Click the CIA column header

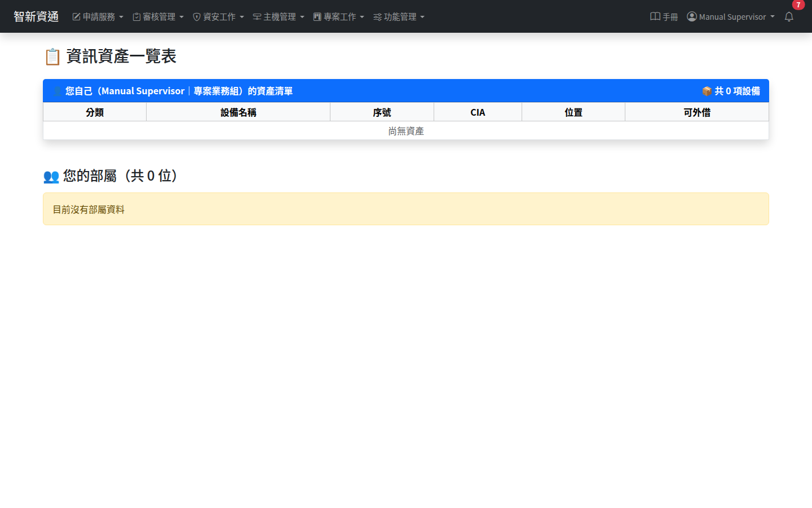(x=478, y=112)
